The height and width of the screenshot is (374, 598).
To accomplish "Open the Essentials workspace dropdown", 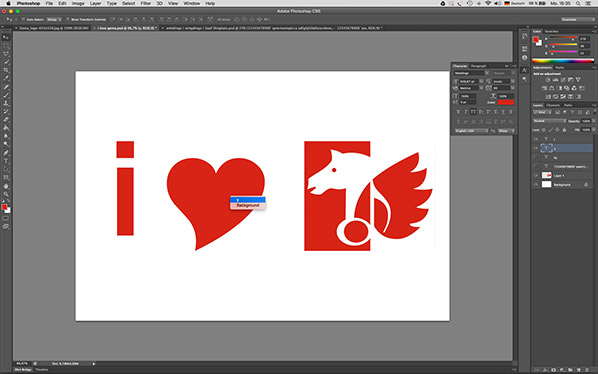I will point(577,19).
